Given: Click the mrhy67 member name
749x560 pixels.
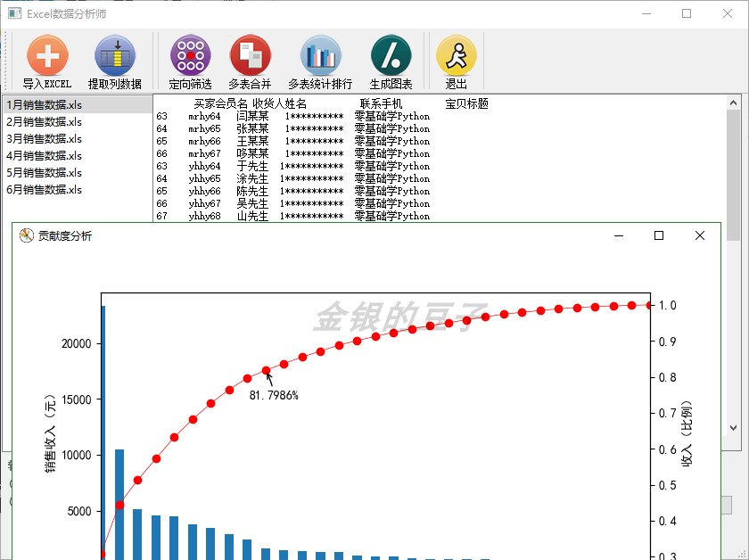Looking at the screenshot, I should (x=204, y=153).
